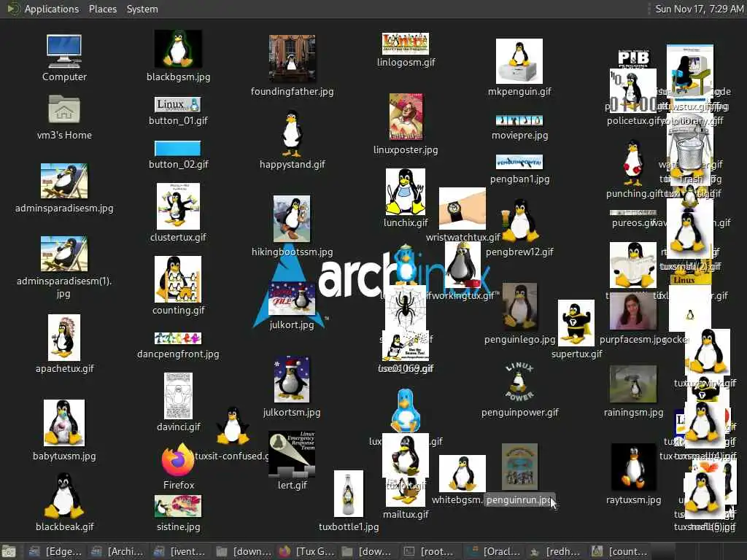Select the purfacesm.jpg photo icon

(x=633, y=311)
